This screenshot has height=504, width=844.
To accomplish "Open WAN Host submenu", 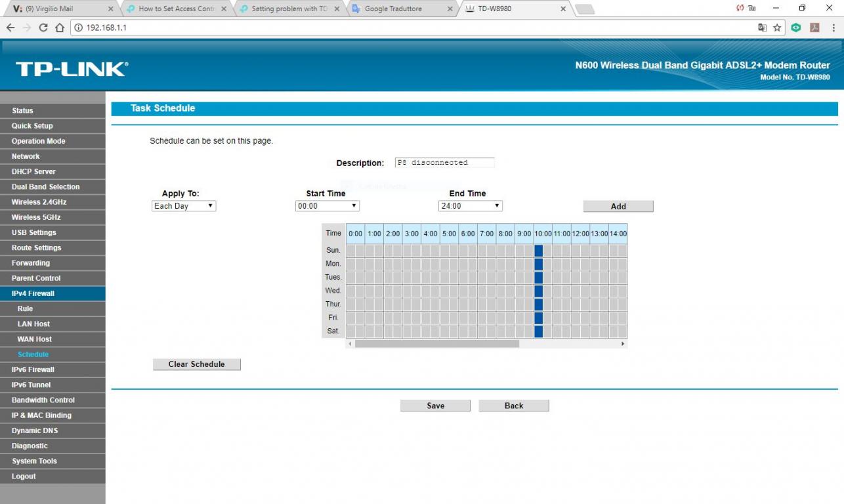I will (53, 339).
